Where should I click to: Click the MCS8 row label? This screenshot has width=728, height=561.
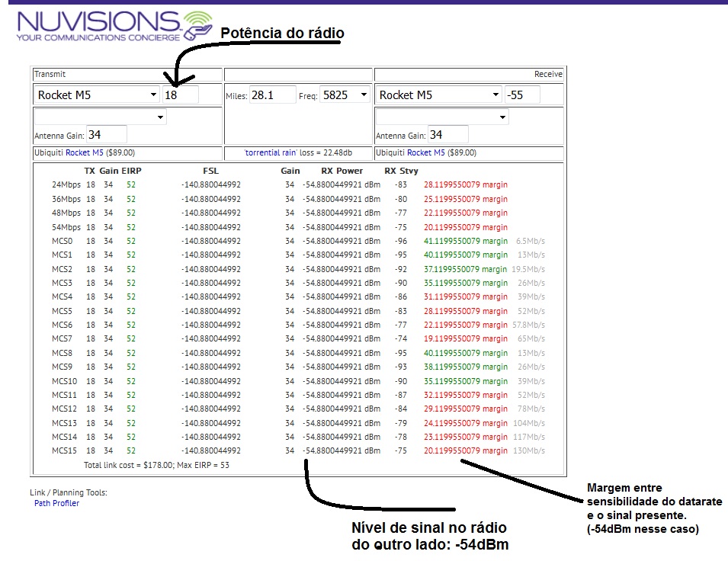point(63,353)
